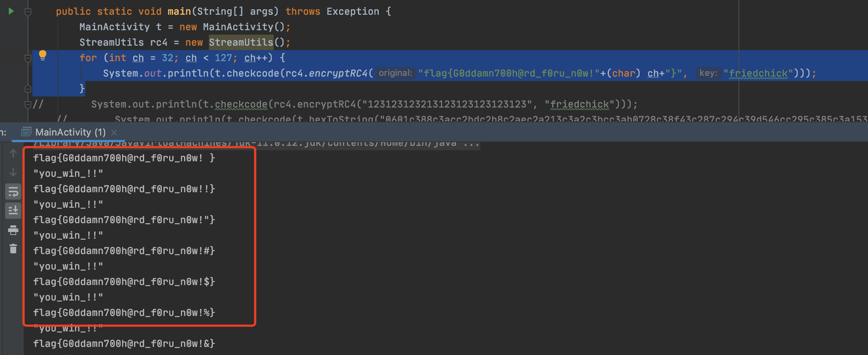Collapse the commented code block
The height and width of the screenshot is (355, 868).
[x=28, y=105]
